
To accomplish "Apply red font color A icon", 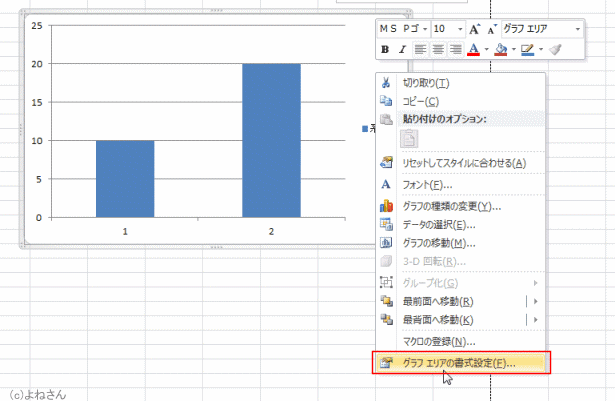I will click(474, 49).
